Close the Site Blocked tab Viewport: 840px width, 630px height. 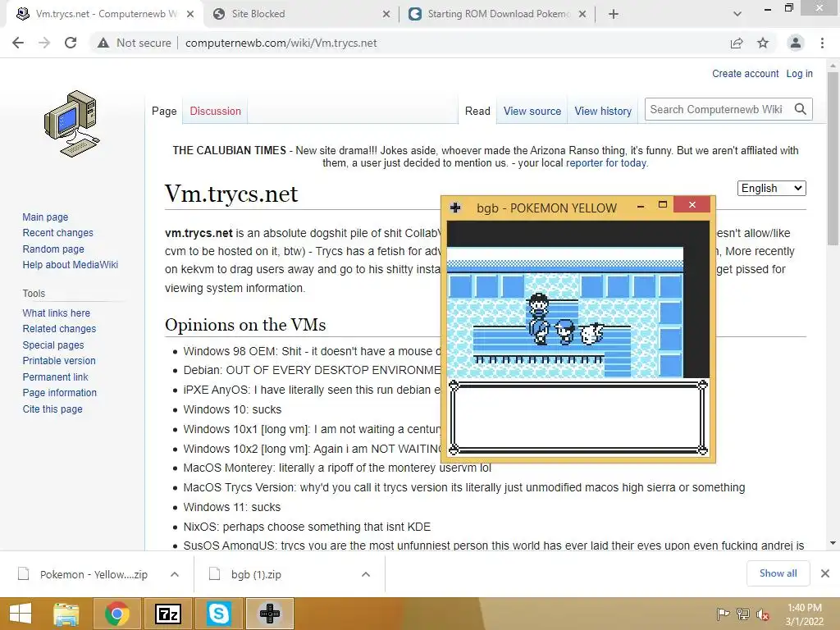pos(386,14)
